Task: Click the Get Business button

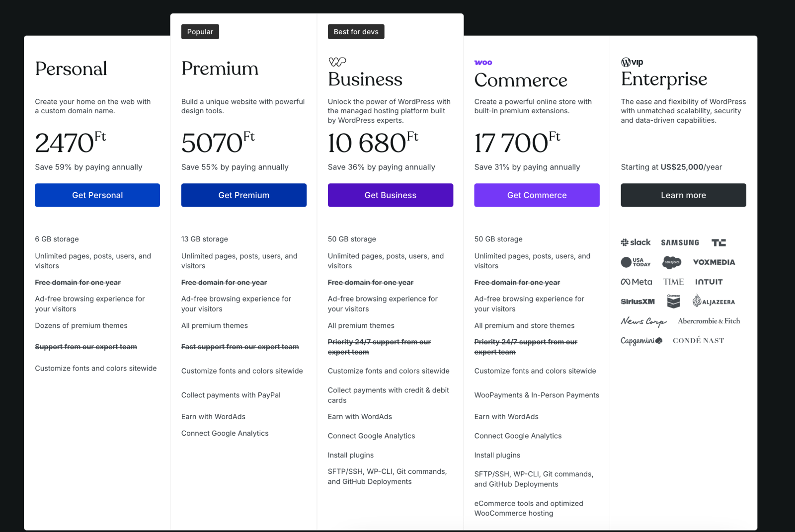Action: 391,195
